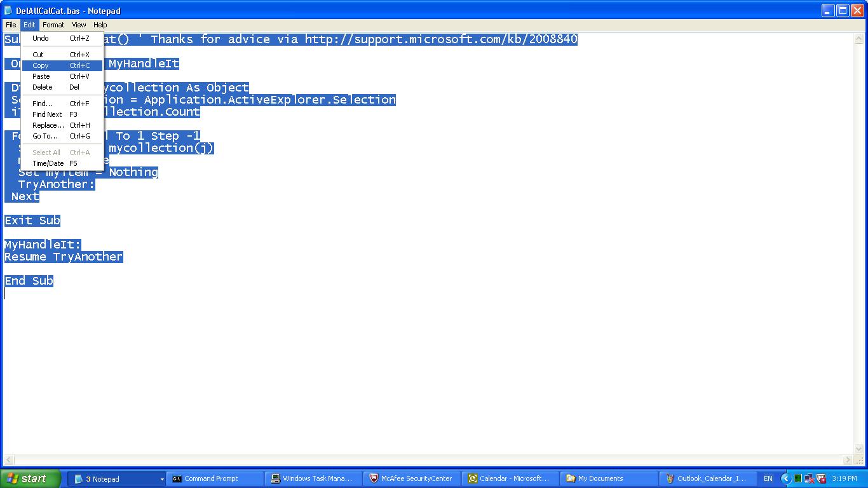Choose Copy from the Edit menu
This screenshot has height=488, width=868.
(41, 65)
